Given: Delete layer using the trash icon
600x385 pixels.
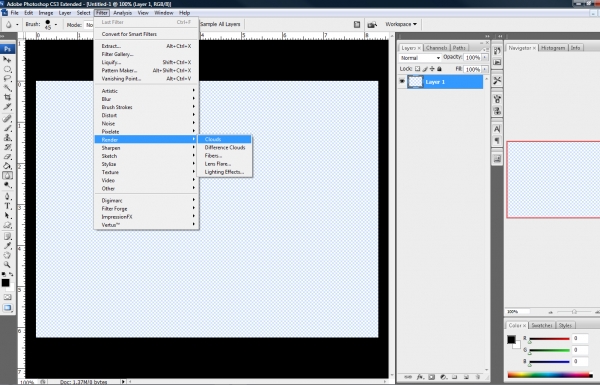Looking at the screenshot, I should (477, 377).
